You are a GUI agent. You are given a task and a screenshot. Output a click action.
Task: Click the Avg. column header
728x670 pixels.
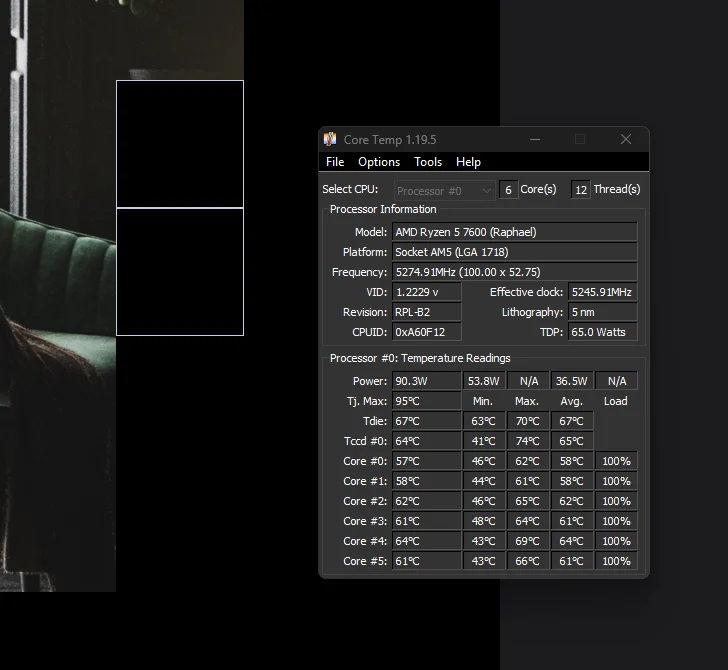tap(572, 401)
